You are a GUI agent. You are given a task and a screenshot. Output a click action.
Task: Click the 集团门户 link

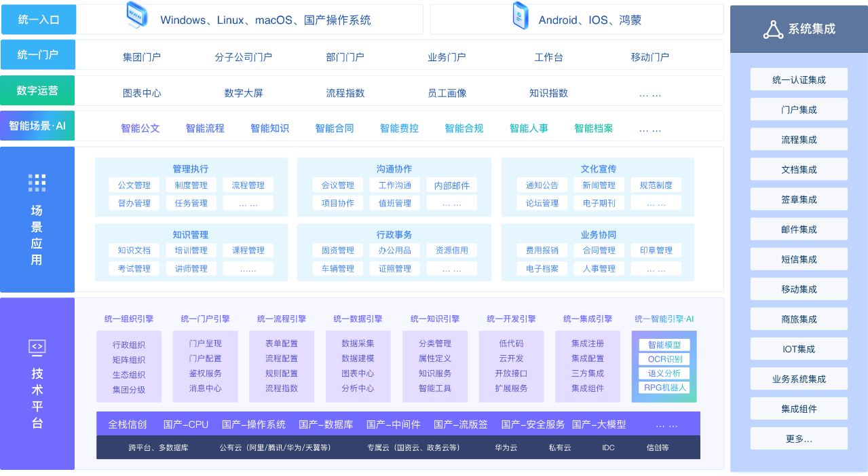142,57
